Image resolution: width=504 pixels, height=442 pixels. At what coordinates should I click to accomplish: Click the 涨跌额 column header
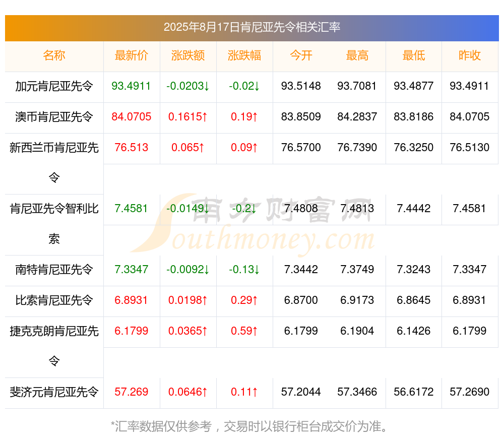[x=188, y=55]
